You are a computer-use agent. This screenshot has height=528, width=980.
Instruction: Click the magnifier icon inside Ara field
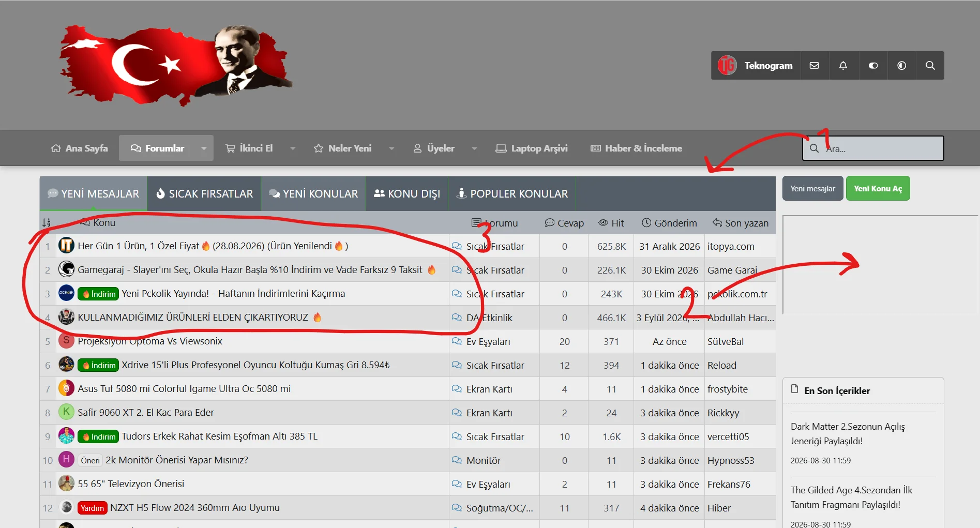814,148
